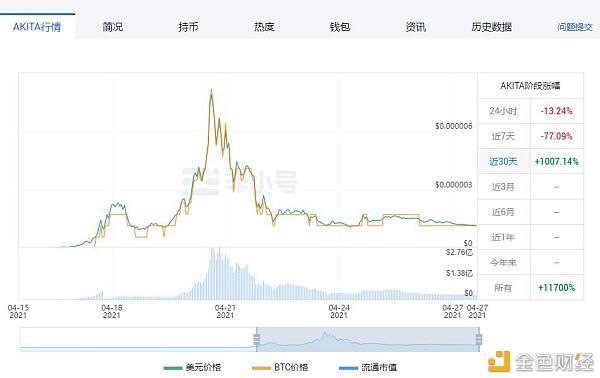The image size is (600, 378).
Task: Open the 钱包 tab
Action: point(340,26)
